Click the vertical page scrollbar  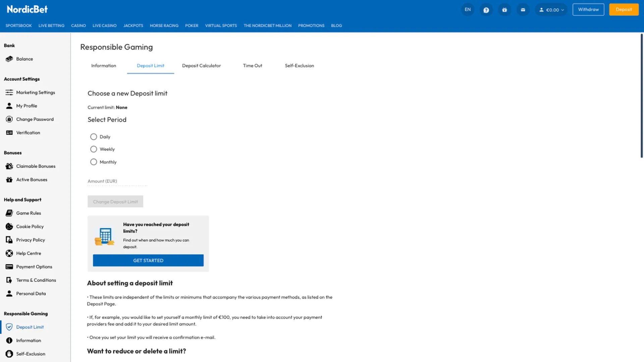641,96
